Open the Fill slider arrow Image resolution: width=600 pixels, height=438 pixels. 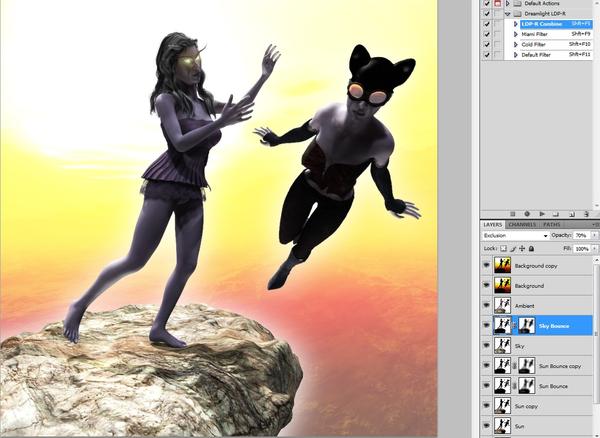point(594,249)
